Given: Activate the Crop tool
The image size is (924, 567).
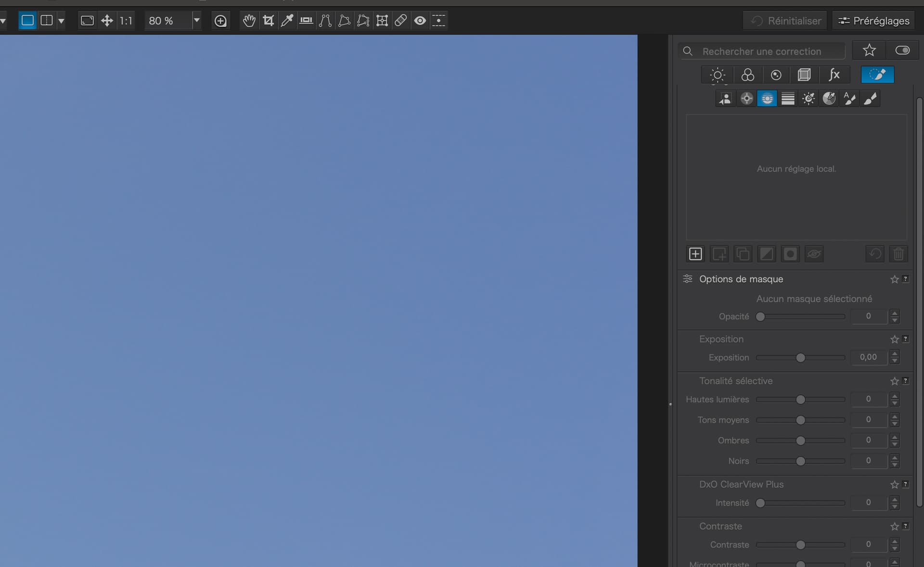Looking at the screenshot, I should pyautogui.click(x=268, y=21).
